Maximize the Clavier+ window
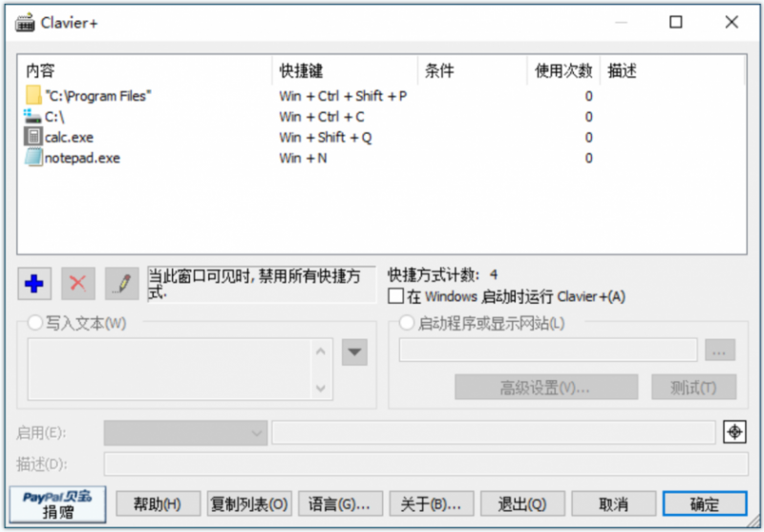This screenshot has height=532, width=764. point(676,22)
